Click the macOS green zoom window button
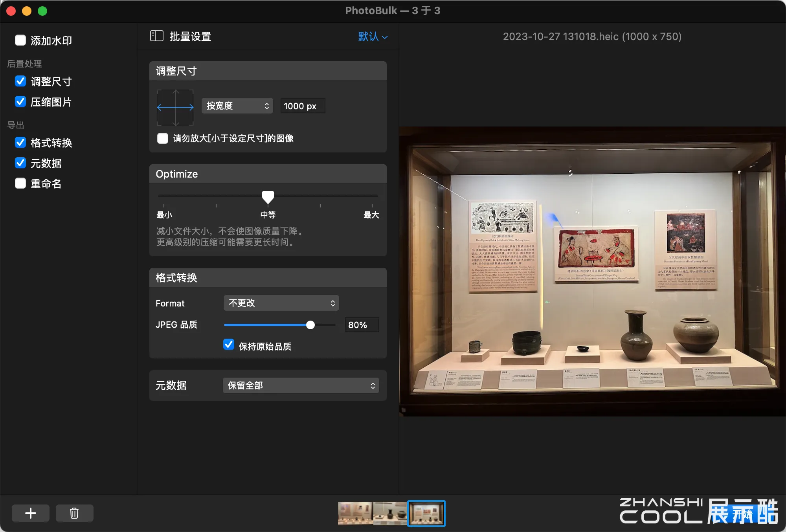This screenshot has height=532, width=786. [x=42, y=11]
